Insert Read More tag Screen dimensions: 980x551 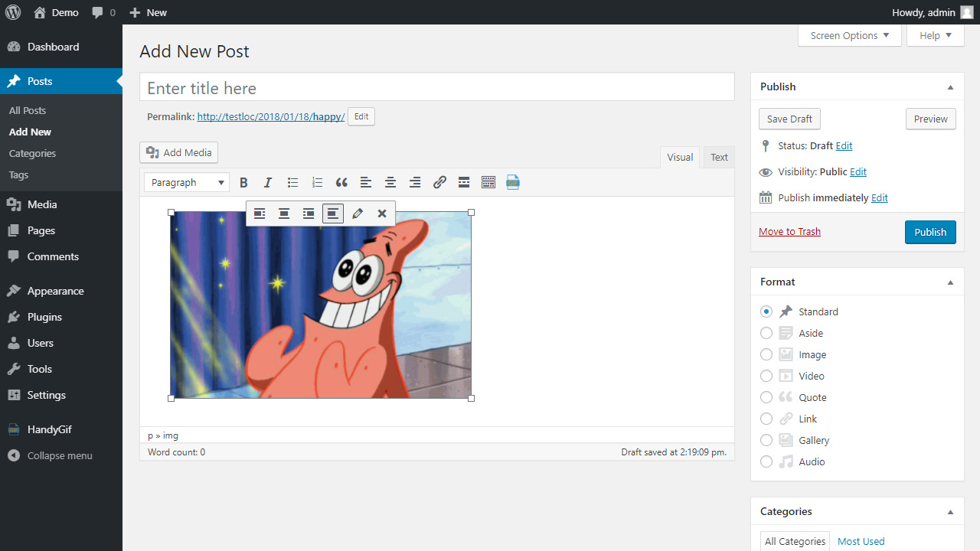(464, 182)
